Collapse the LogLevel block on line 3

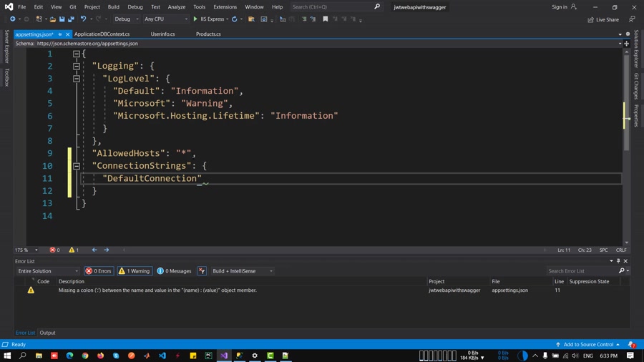(77, 79)
